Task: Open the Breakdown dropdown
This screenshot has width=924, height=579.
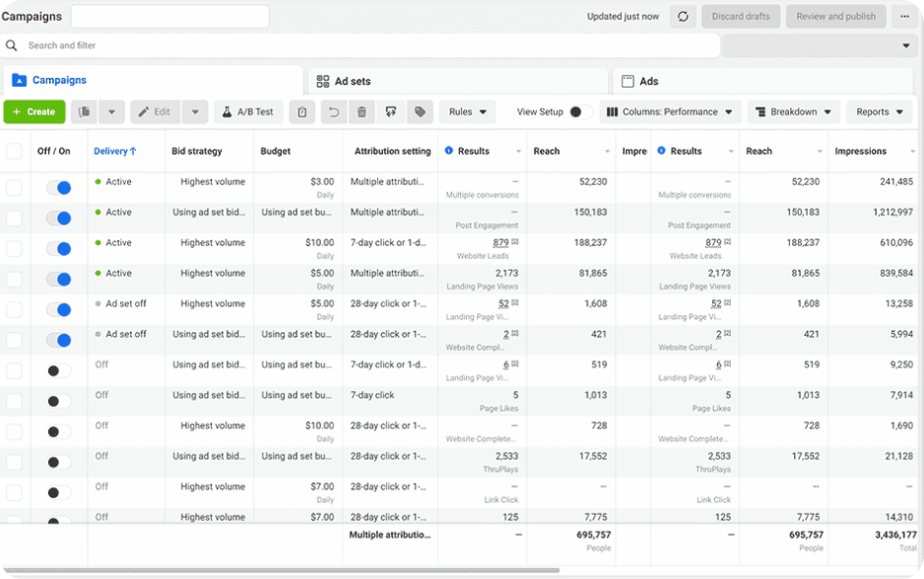Action: point(794,112)
